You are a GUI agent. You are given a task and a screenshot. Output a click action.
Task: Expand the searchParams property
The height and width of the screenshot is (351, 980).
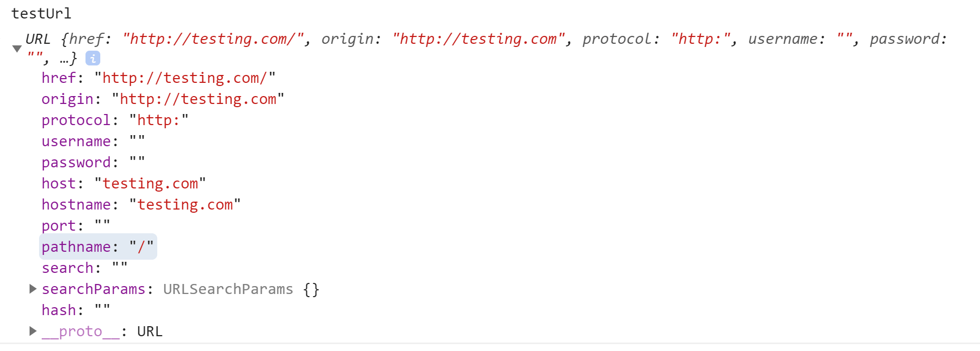33,289
